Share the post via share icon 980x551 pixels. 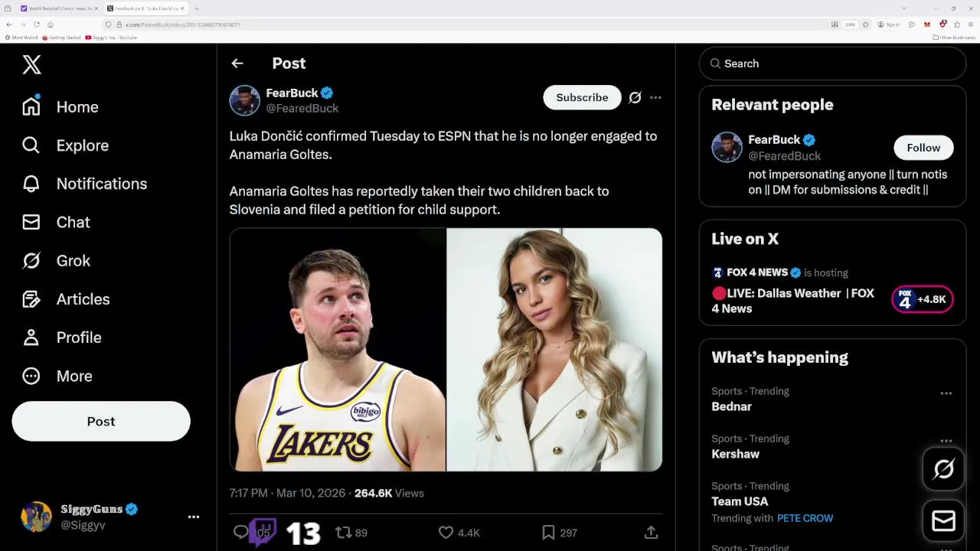pos(651,533)
